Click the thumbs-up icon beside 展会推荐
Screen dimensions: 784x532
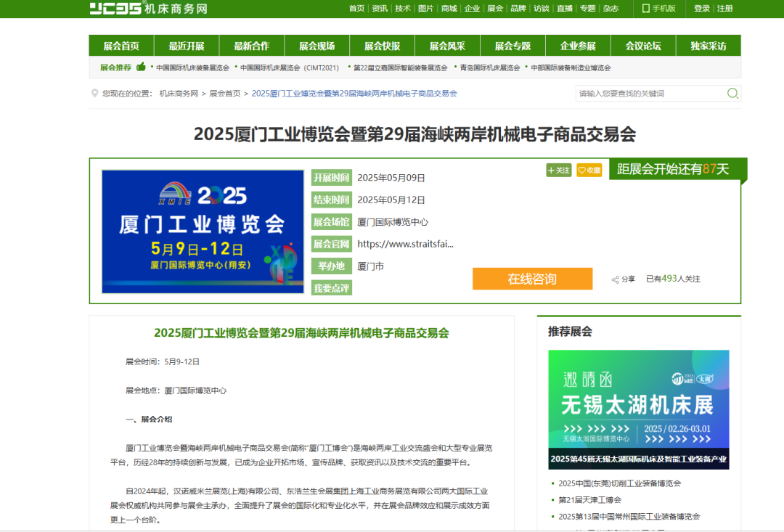tap(141, 67)
